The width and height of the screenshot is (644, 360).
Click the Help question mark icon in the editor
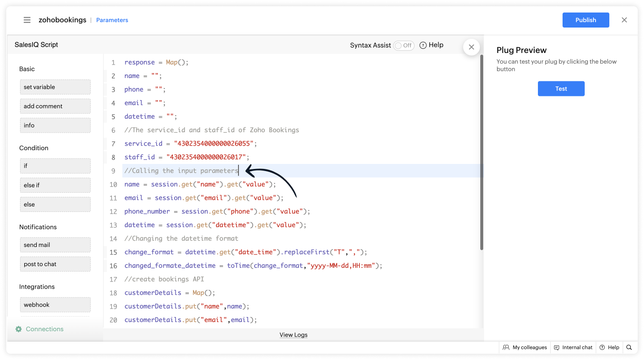pyautogui.click(x=423, y=45)
